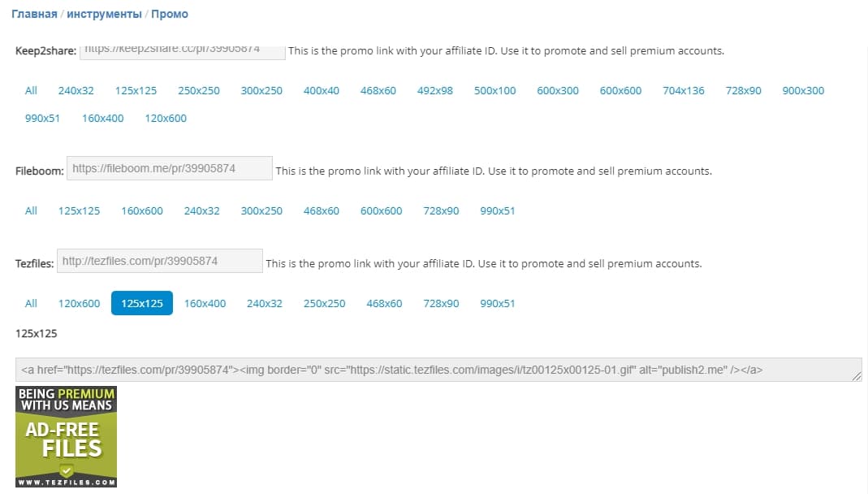Select Fileboom 728x90 banner size
This screenshot has height=494, width=868.
pos(441,210)
